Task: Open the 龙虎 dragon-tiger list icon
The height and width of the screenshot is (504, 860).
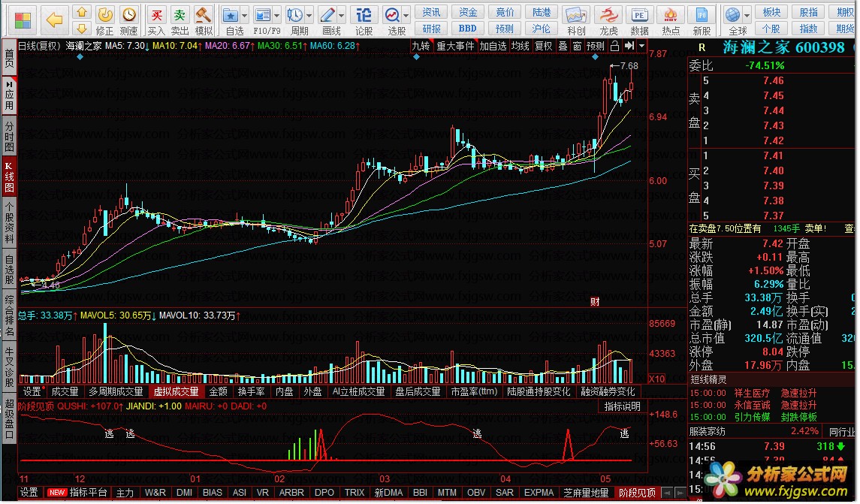Action: tap(608, 20)
